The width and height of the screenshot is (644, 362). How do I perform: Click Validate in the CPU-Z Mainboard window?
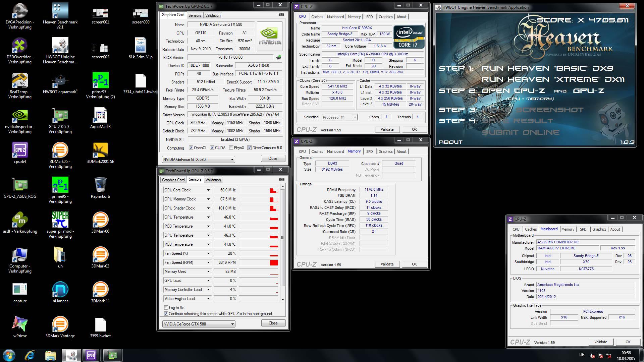tap(601, 342)
